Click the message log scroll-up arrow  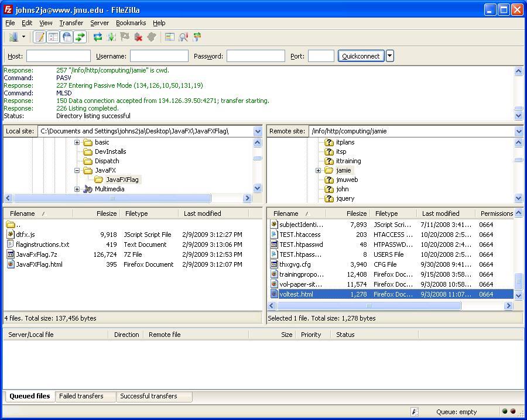519,71
